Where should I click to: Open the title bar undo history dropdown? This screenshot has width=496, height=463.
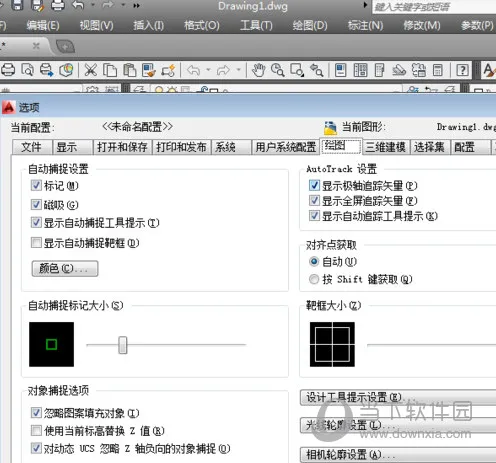tap(93, 5)
